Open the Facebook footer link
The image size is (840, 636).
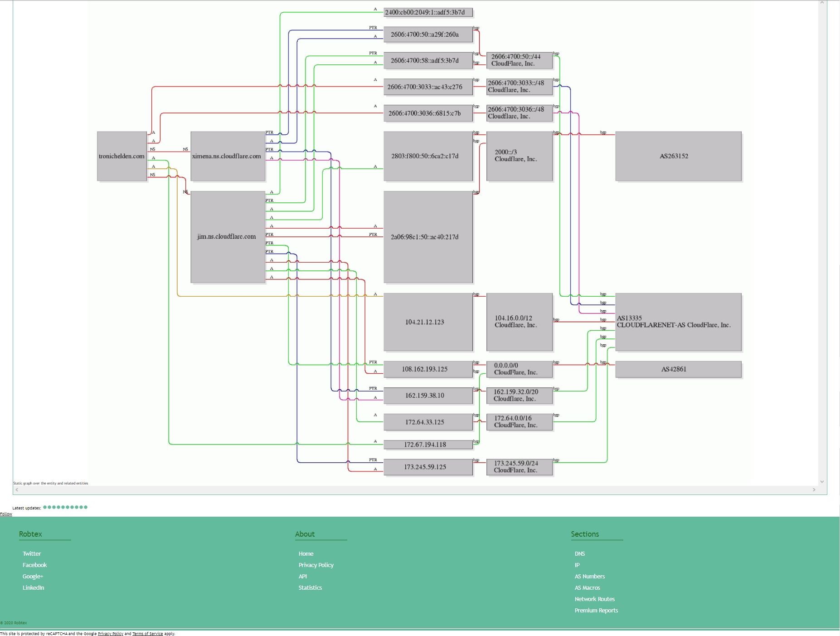34,565
